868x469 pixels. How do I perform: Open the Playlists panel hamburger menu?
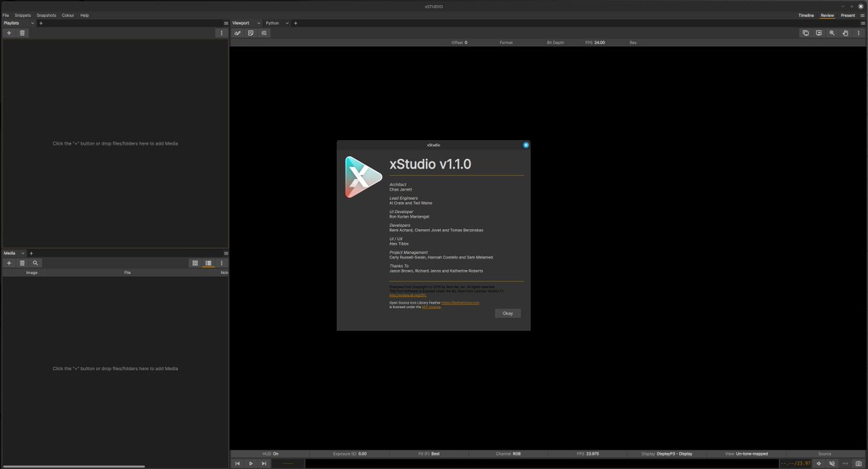226,23
